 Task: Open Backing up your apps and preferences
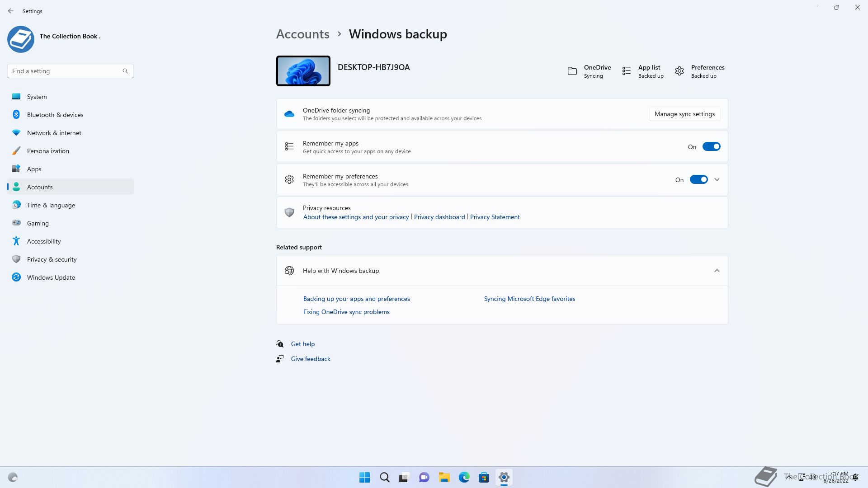tap(356, 299)
